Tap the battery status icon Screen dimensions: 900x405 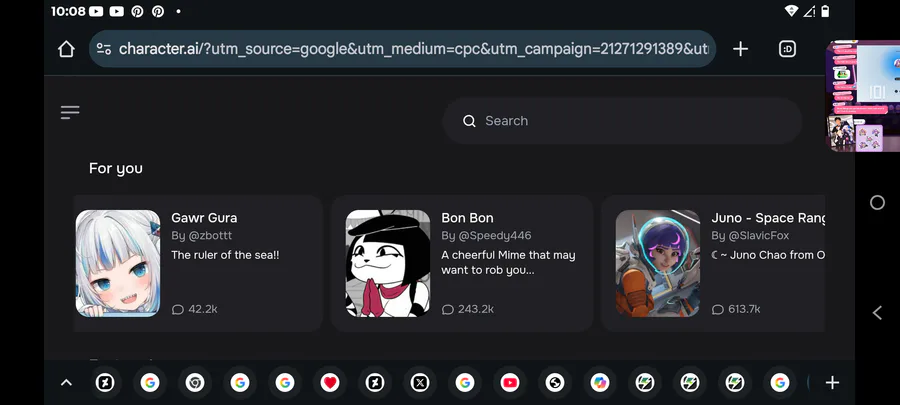pyautogui.click(x=825, y=11)
